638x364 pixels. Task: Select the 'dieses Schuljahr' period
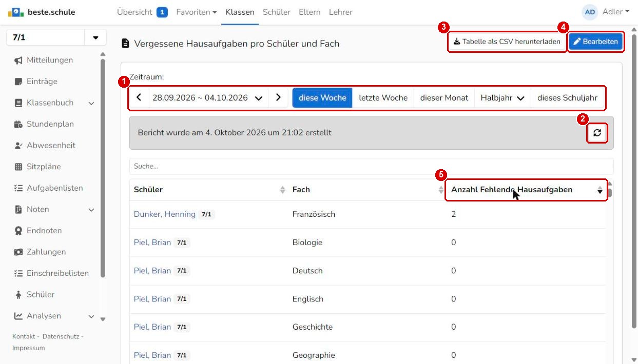tap(567, 97)
